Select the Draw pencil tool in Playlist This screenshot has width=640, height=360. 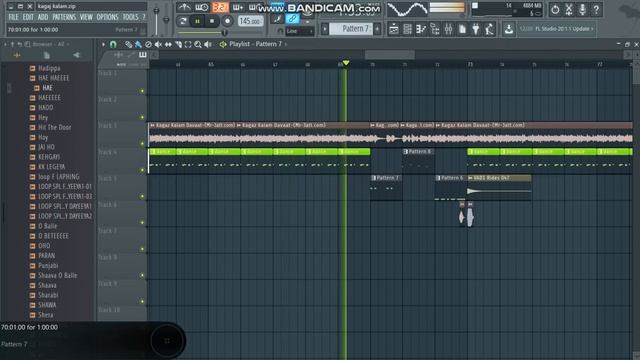click(x=129, y=44)
